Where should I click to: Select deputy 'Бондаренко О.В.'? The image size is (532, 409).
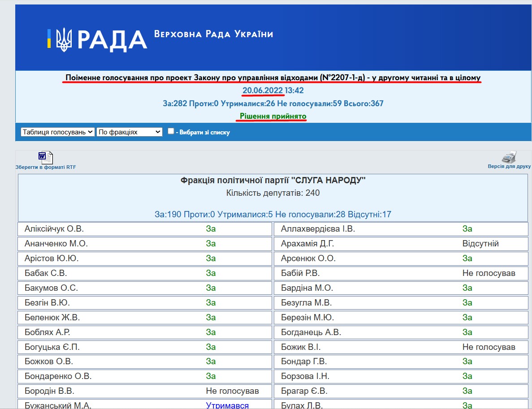(58, 376)
